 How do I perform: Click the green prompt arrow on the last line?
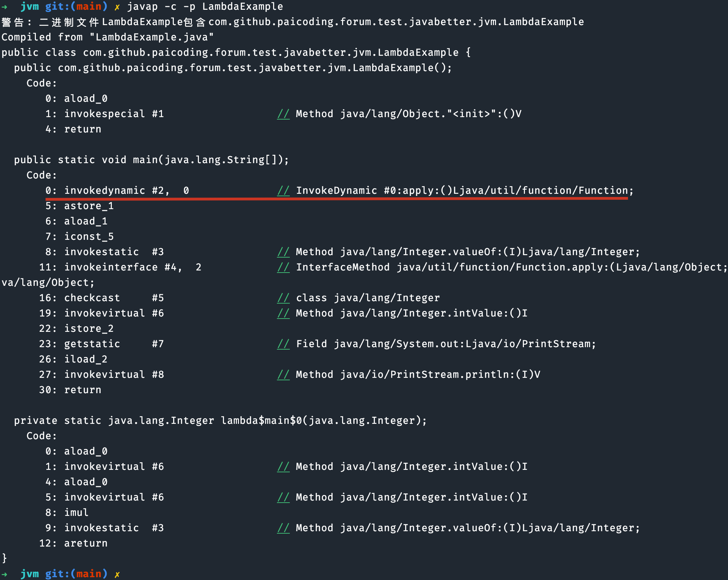point(5,574)
